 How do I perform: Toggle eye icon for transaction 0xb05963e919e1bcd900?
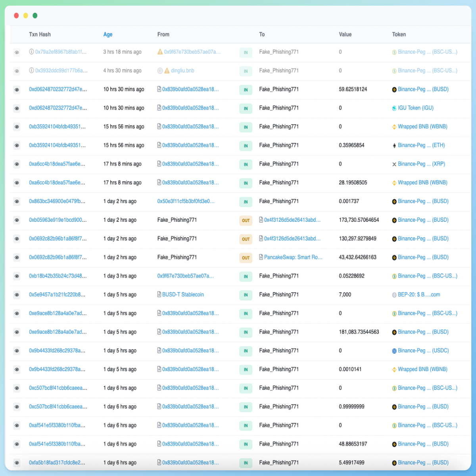click(17, 220)
